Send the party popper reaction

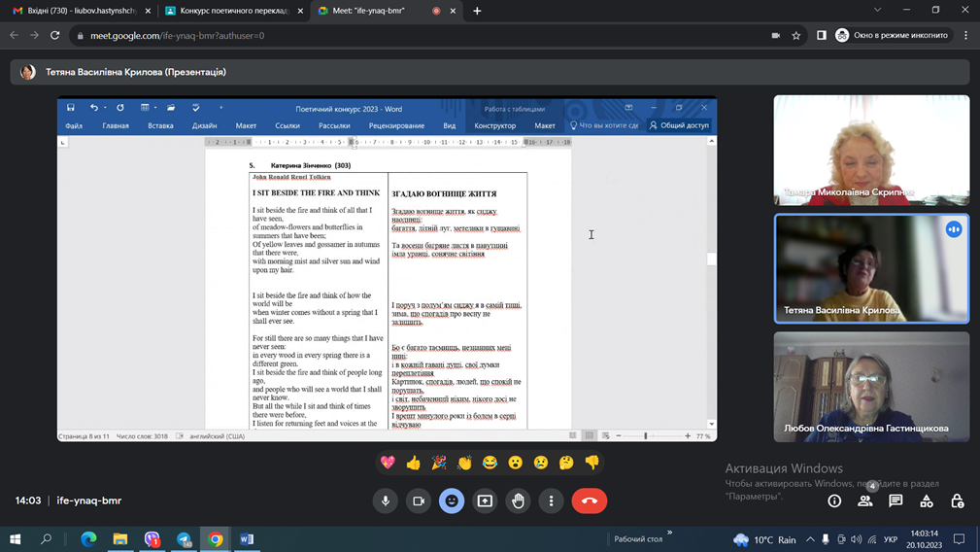pos(439,463)
